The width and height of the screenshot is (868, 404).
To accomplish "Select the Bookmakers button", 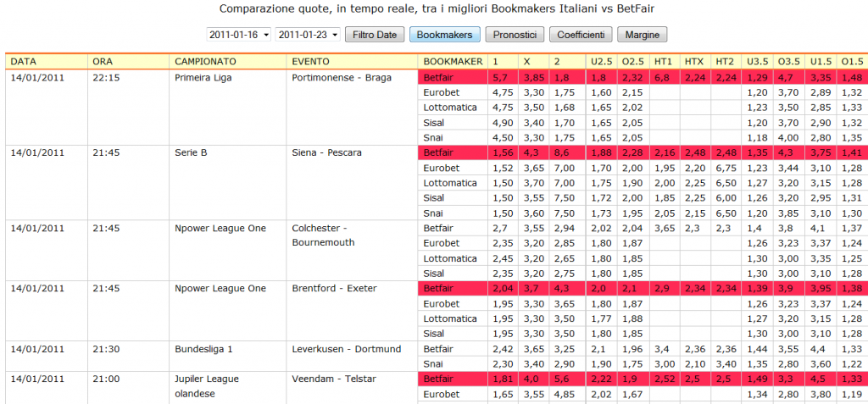I will pyautogui.click(x=444, y=35).
